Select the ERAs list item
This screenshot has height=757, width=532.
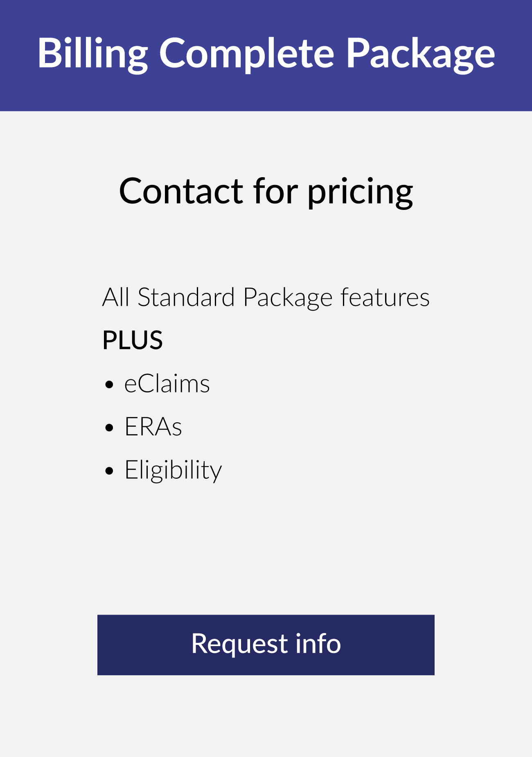153,427
